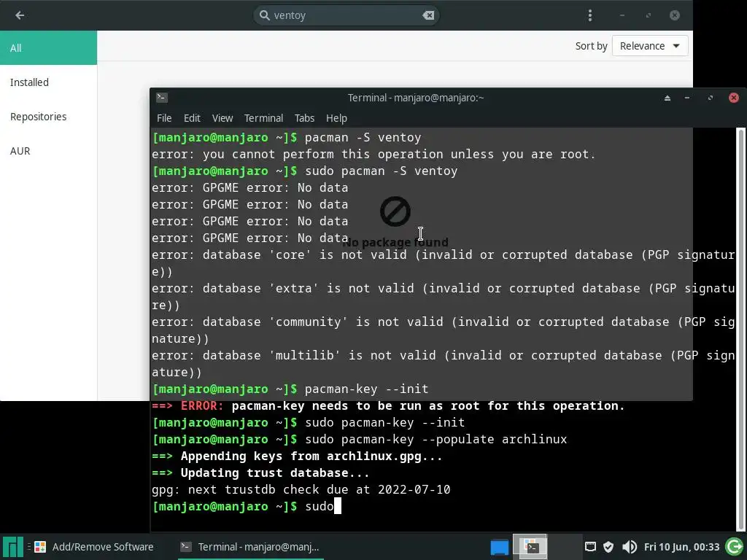
Task: Select the first workspace in the pager
Action: [530, 547]
